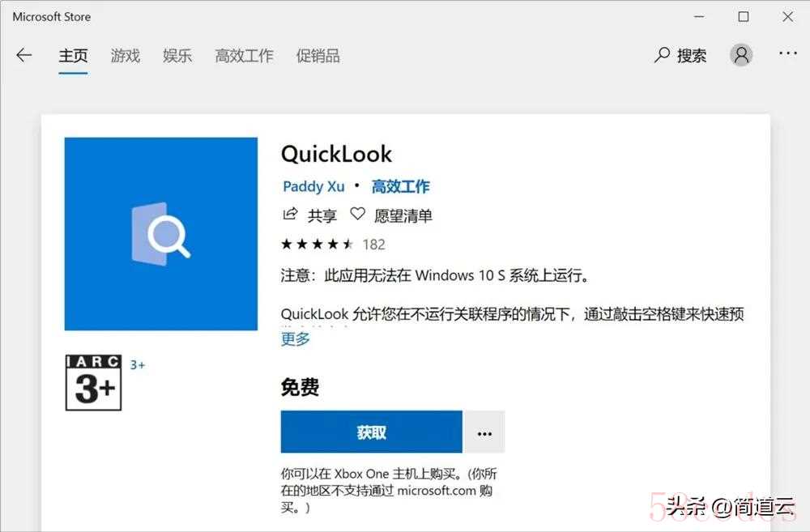Open the top-right three-dot menu
The image size is (810, 532).
pos(788,53)
